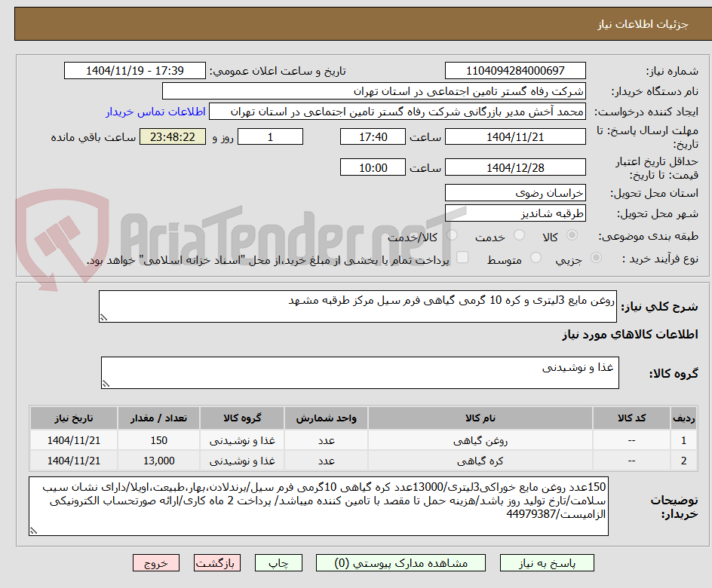Click the شرح کلی نیاز text area

point(358,307)
